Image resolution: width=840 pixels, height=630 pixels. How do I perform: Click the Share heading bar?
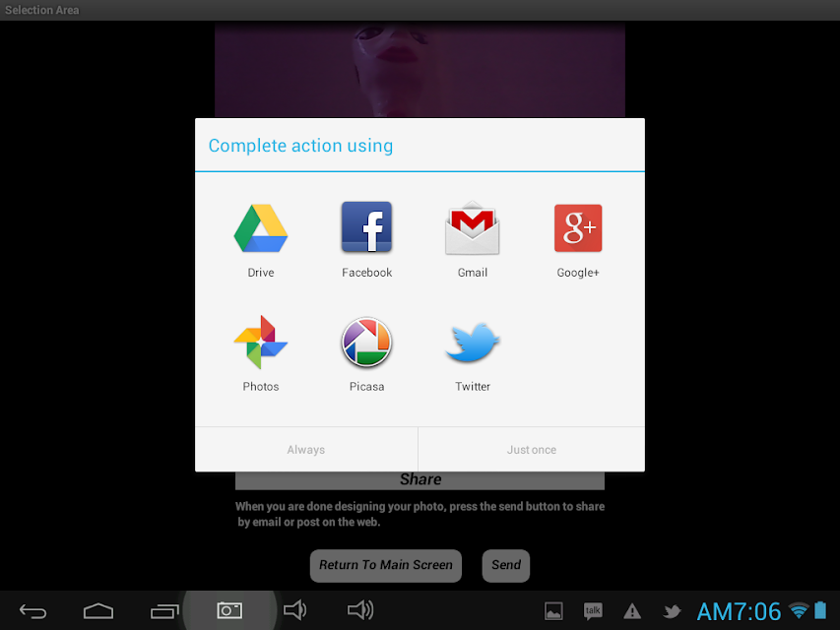click(x=420, y=480)
